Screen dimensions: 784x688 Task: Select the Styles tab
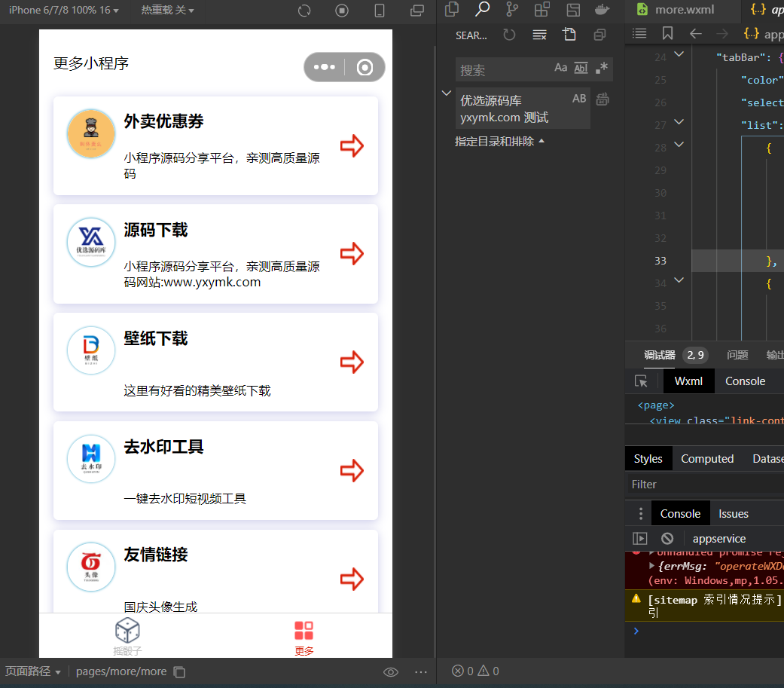[648, 459]
